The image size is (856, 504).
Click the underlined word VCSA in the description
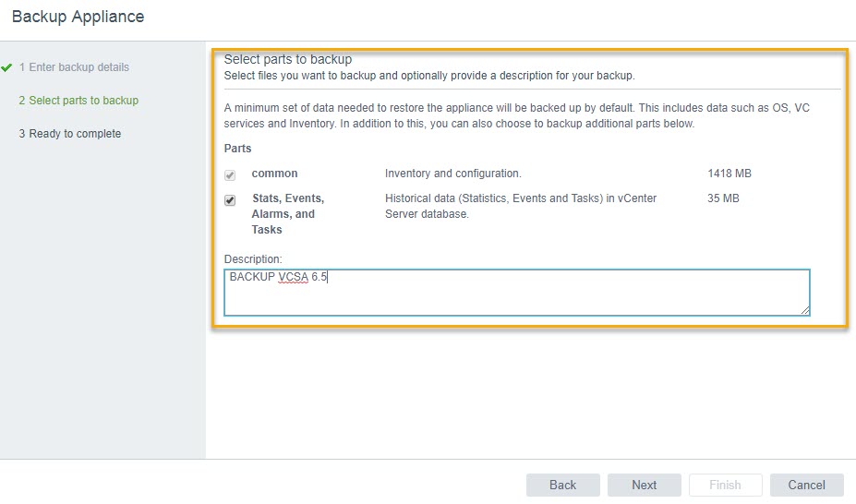coord(294,277)
